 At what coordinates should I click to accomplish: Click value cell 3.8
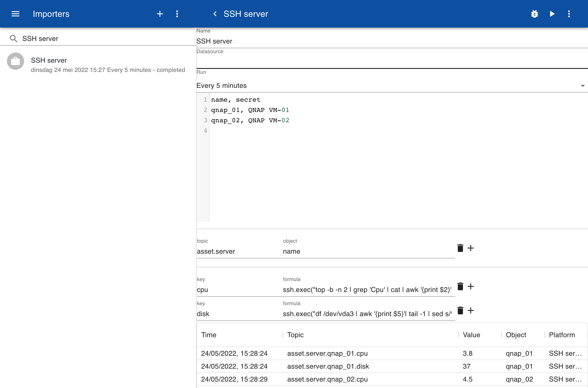(467, 353)
